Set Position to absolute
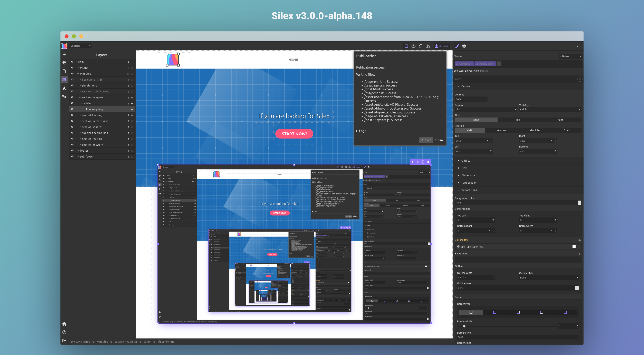 click(535, 130)
